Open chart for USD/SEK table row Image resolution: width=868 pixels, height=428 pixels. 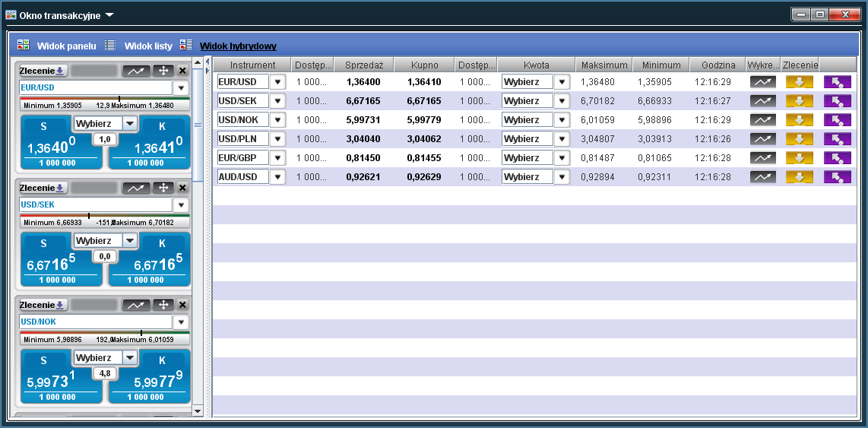click(x=763, y=101)
